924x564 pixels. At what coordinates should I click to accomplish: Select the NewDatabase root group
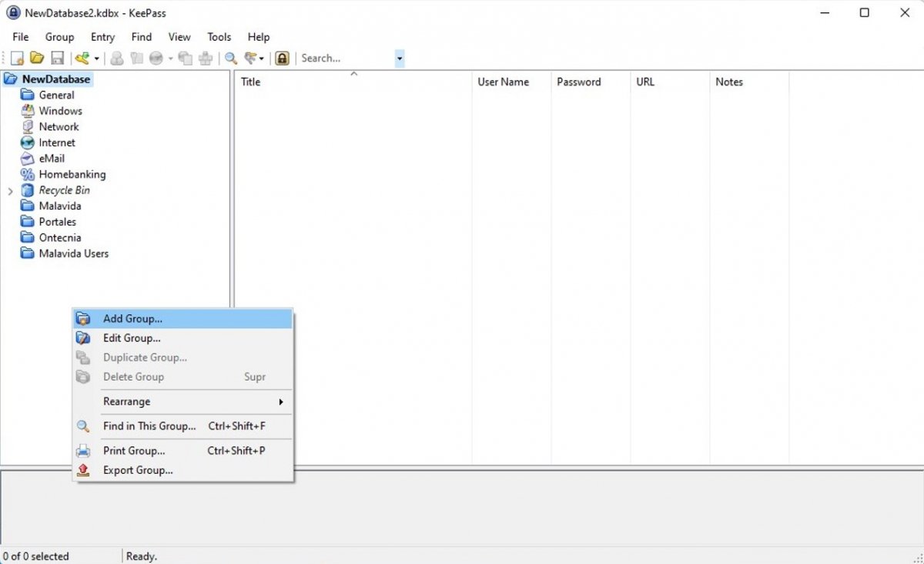pos(56,79)
